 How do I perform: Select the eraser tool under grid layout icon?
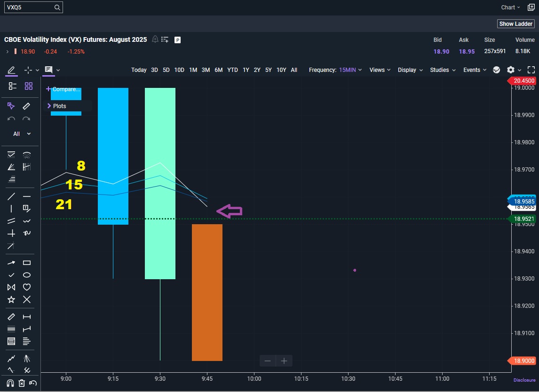(26, 106)
